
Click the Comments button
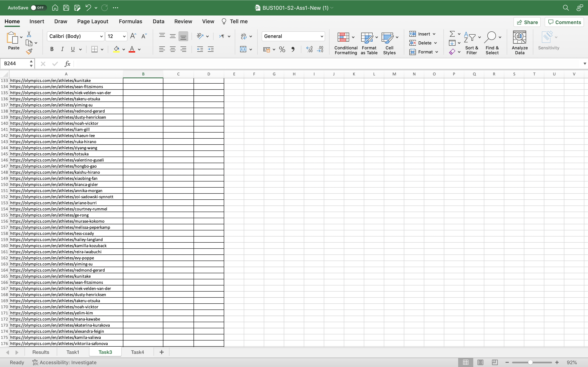pos(564,22)
